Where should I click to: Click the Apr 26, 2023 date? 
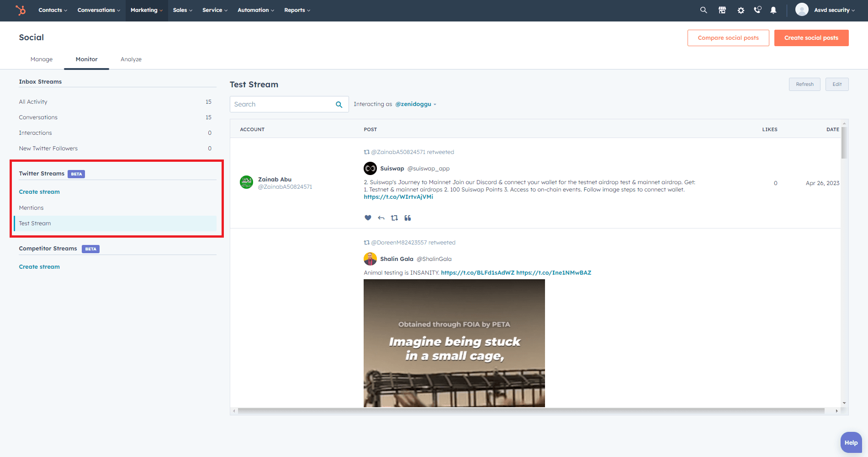822,183
